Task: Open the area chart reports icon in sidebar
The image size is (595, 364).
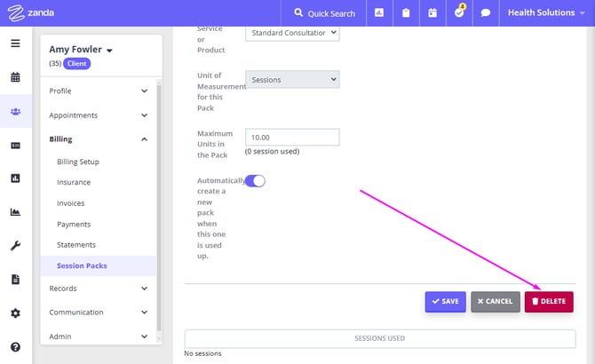Action: (15, 212)
